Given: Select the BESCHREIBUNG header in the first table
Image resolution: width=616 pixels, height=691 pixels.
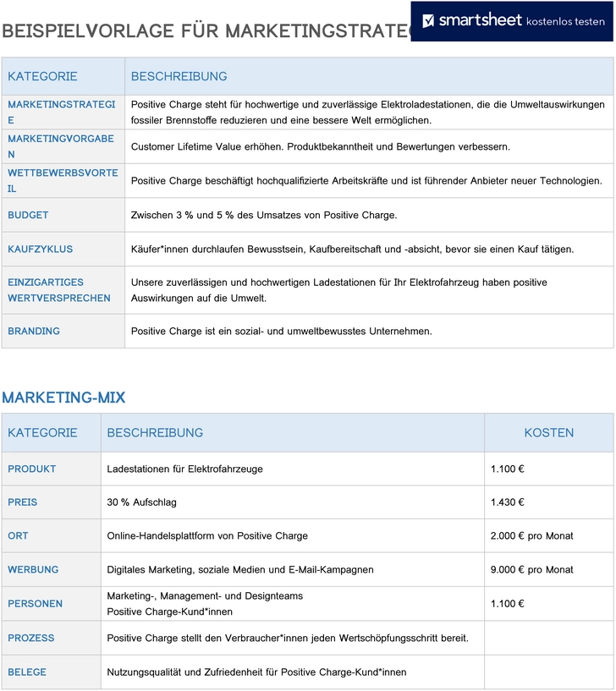Looking at the screenshot, I should (x=179, y=76).
